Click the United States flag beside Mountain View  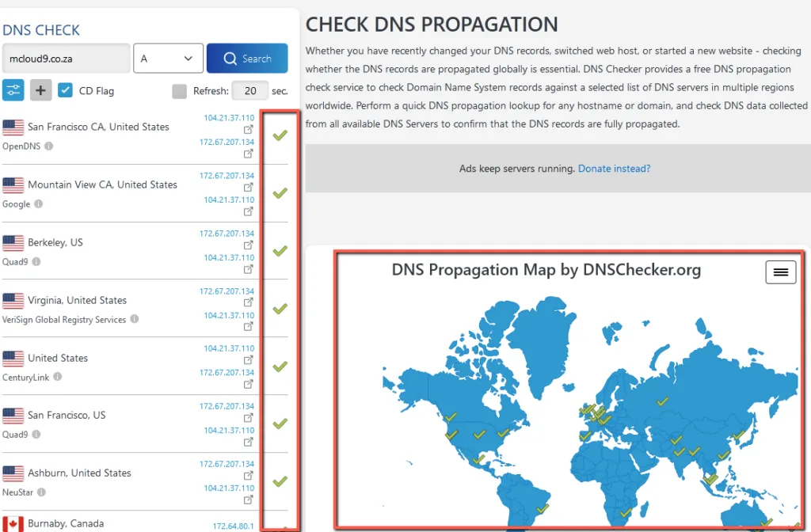point(13,184)
